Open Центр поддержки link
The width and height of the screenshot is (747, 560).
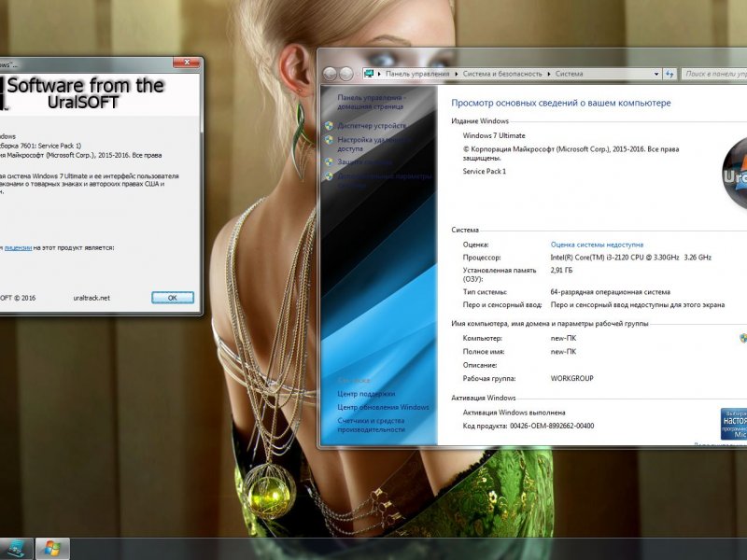[366, 394]
